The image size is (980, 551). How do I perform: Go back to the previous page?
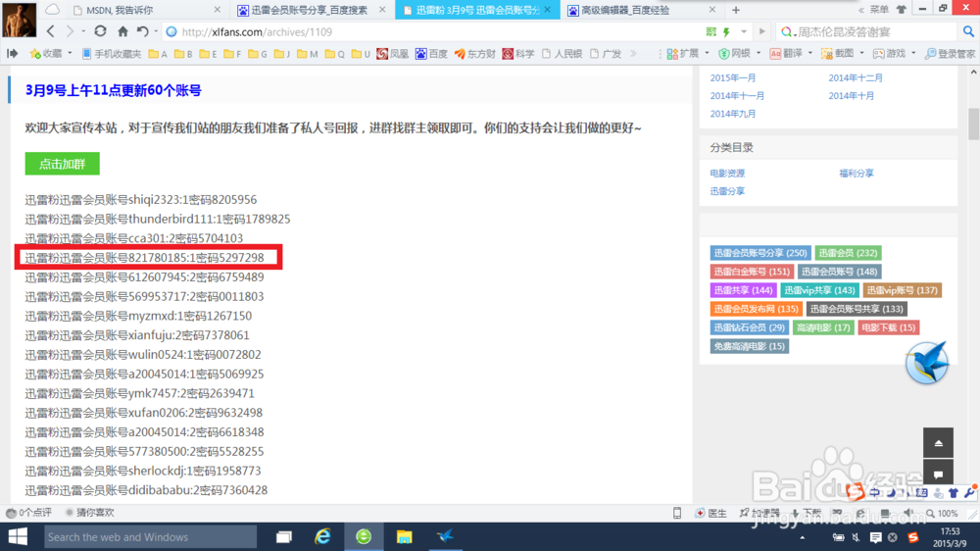[x=51, y=31]
